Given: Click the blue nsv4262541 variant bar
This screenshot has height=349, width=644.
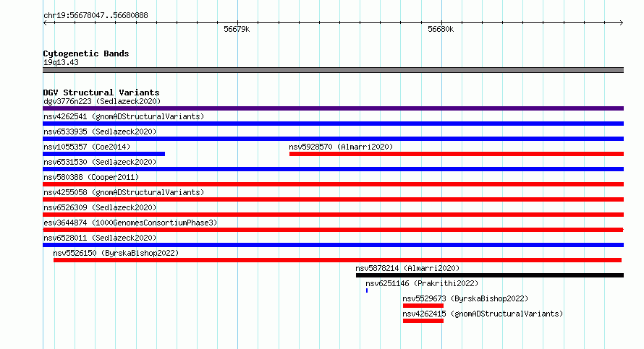Looking at the screenshot, I should (x=333, y=124).
